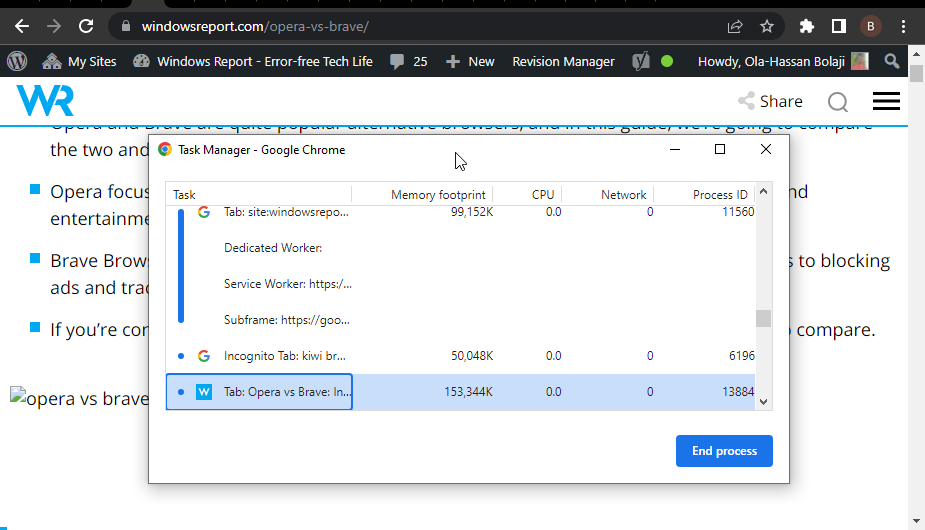Open Howdy, Ola-Hassan Bolaji account menu
The height and width of the screenshot is (530, 925).
(783, 61)
